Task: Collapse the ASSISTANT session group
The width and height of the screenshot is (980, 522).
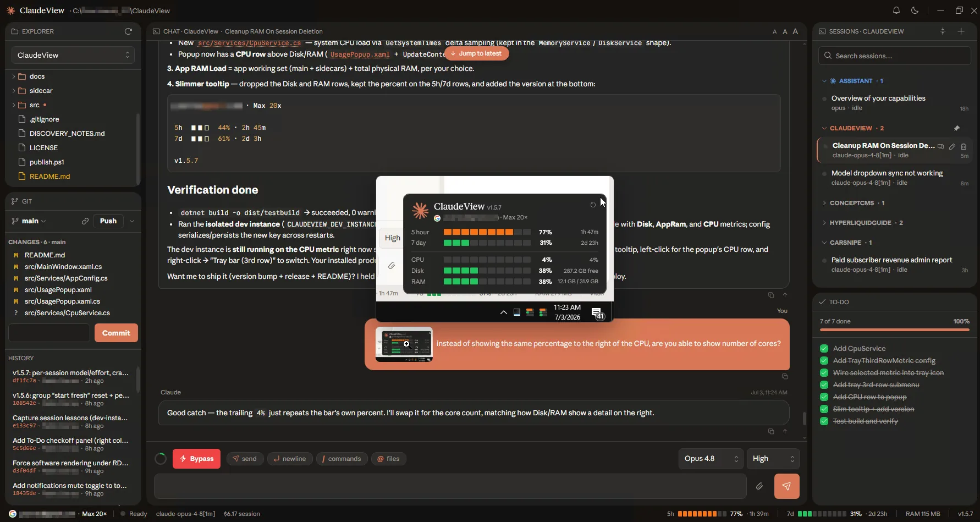Action: [x=824, y=81]
